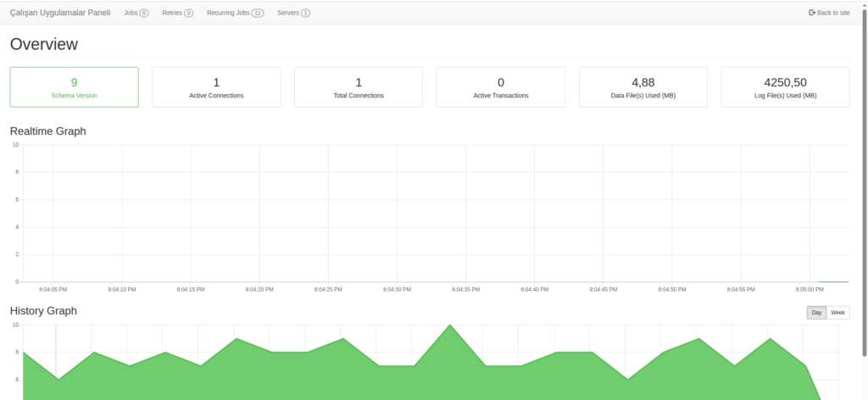
Task: Click the Retries count badge
Action: coord(188,14)
